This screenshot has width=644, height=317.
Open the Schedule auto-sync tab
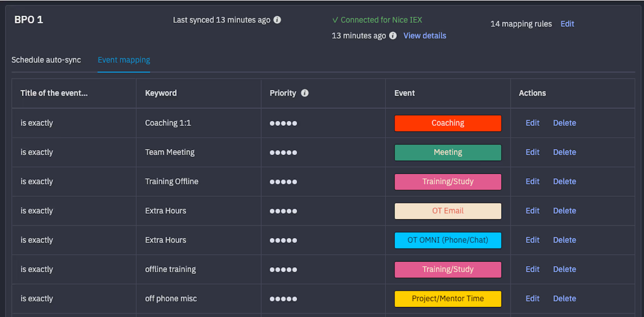[x=46, y=60]
